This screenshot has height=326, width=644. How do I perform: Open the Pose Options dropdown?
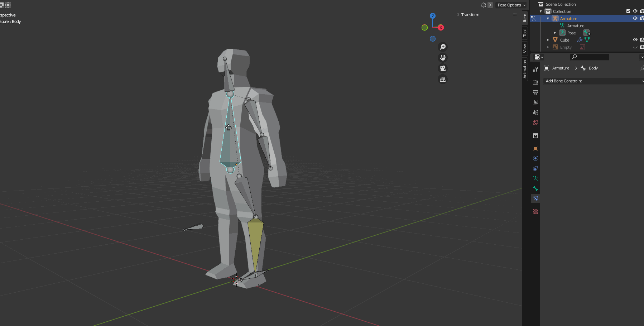(x=511, y=5)
